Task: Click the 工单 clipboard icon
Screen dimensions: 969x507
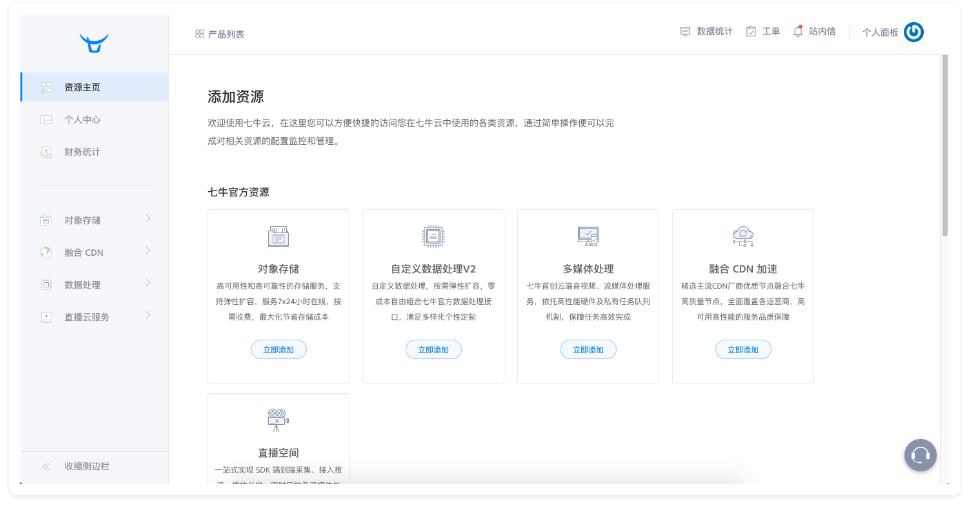Action: [751, 32]
